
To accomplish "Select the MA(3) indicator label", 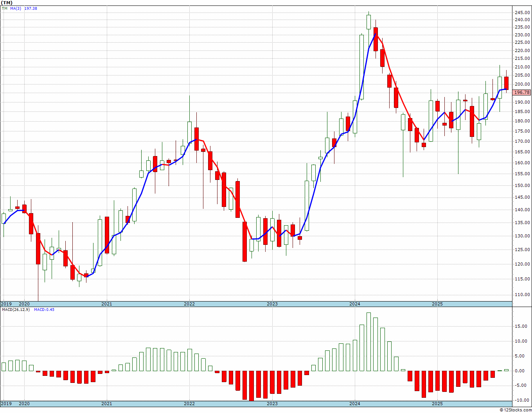I will coord(16,8).
